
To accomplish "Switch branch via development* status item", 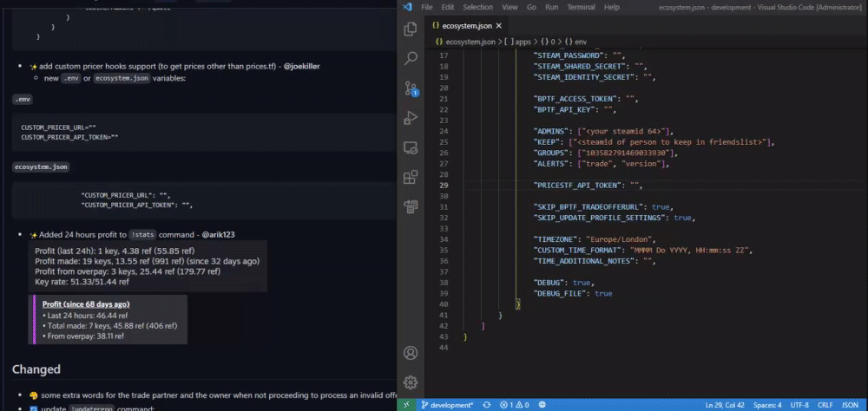I will coord(447,405).
